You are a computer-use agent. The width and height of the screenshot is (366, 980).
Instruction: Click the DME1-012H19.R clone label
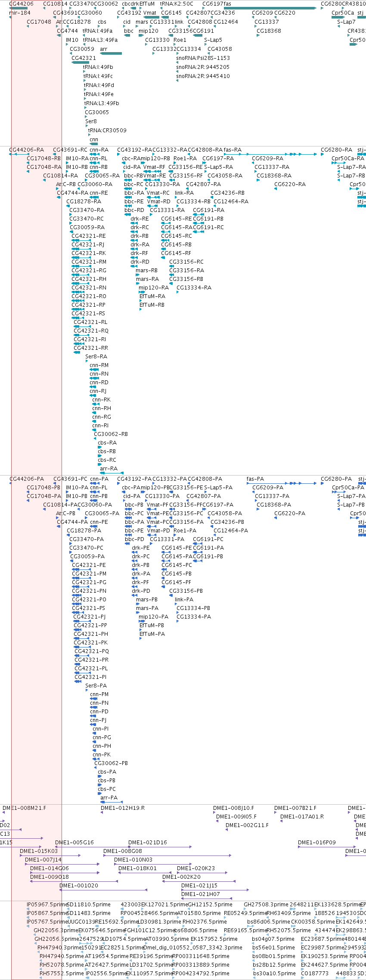click(x=123, y=808)
